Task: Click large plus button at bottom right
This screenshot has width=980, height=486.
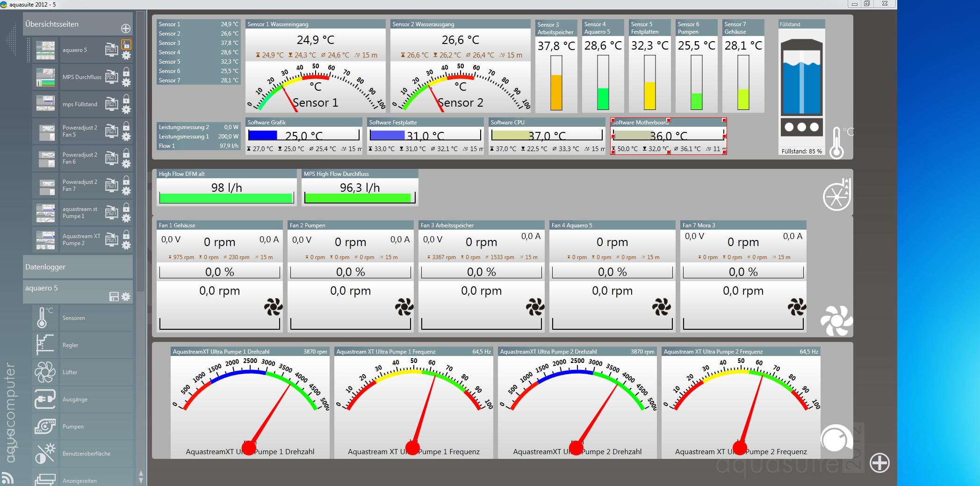Action: point(879,463)
